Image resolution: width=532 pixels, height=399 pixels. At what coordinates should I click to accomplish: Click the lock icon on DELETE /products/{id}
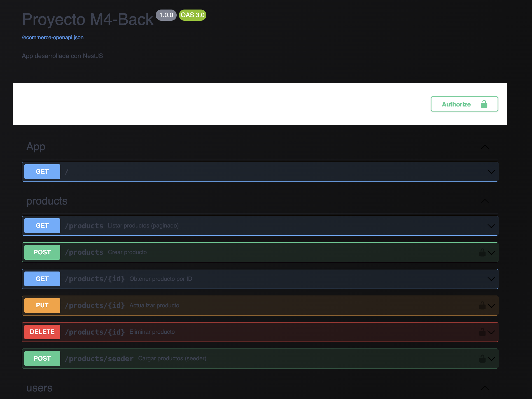tap(482, 332)
